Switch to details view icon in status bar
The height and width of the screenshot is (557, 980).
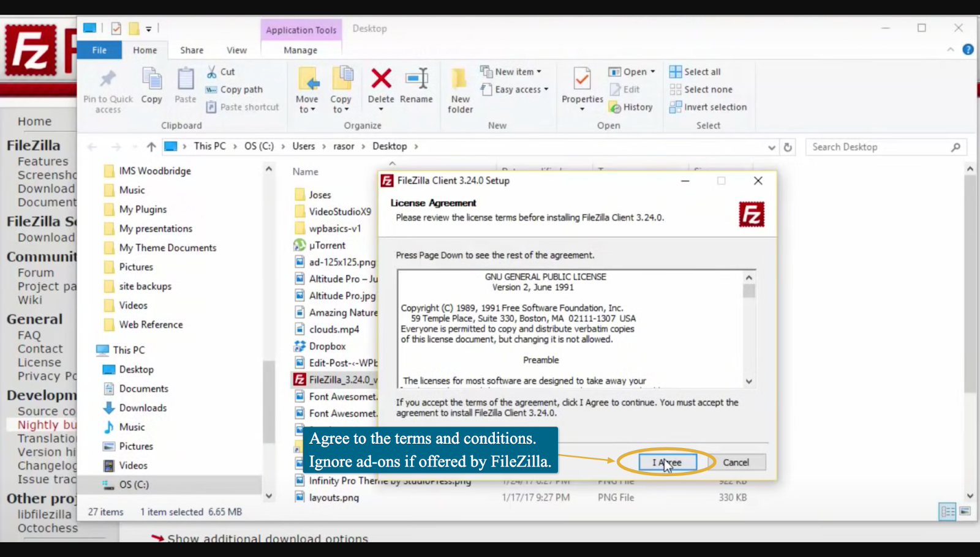948,511
